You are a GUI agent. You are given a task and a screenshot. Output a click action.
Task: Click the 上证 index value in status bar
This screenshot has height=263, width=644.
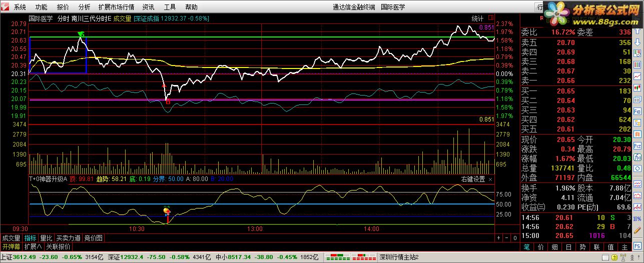[x=24, y=257]
